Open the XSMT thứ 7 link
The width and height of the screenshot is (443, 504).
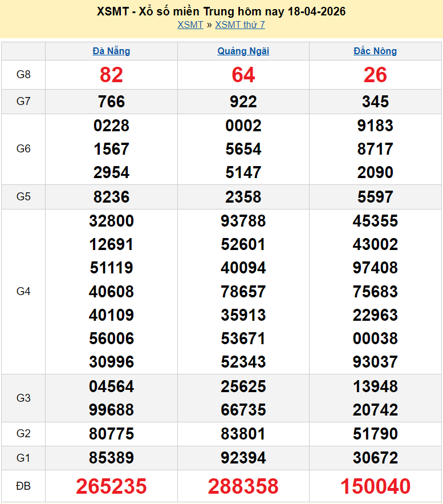[240, 25]
